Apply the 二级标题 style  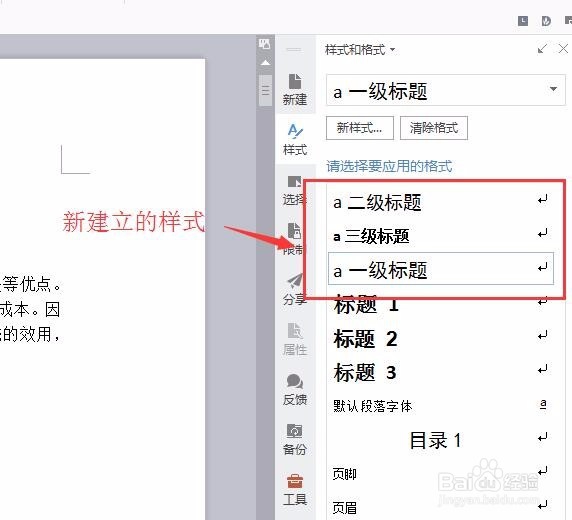point(441,202)
